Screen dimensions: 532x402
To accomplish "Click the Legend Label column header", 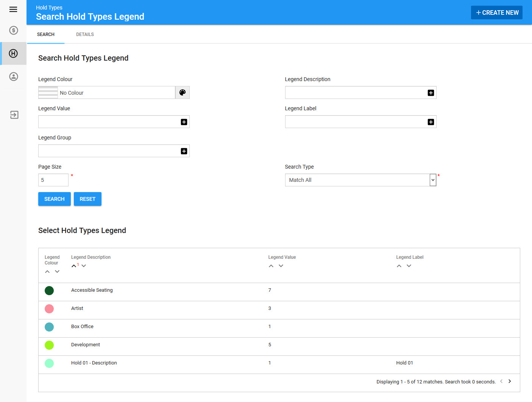I will click(410, 257).
